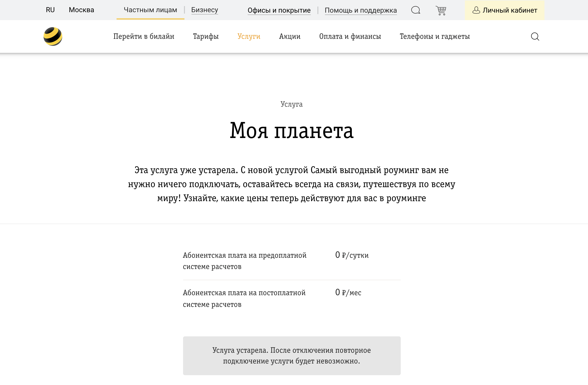Open search from the top bar

(416, 10)
